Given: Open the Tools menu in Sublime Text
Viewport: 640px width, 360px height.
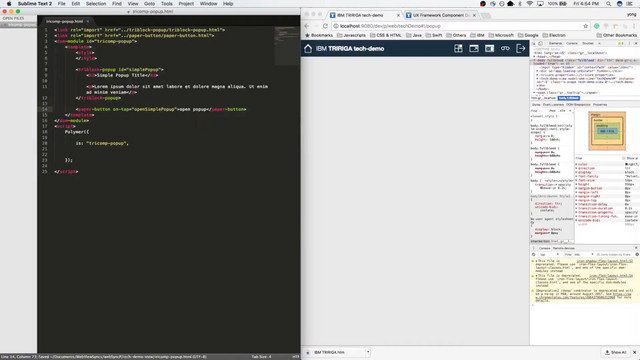Looking at the screenshot, I should 167,4.
